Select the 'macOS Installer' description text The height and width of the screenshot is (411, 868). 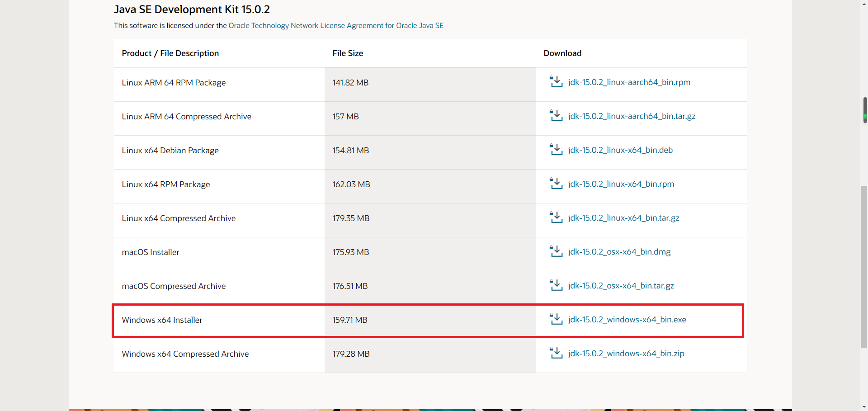[x=151, y=252]
